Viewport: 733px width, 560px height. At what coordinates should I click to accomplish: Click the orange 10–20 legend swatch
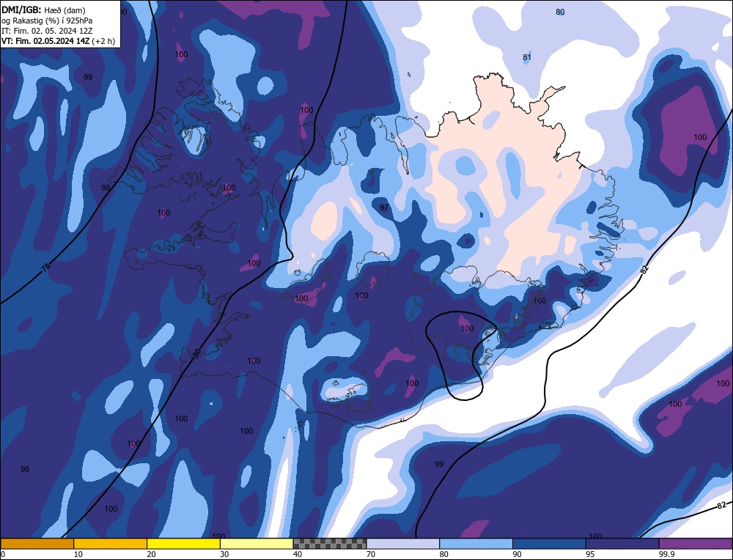point(111,544)
